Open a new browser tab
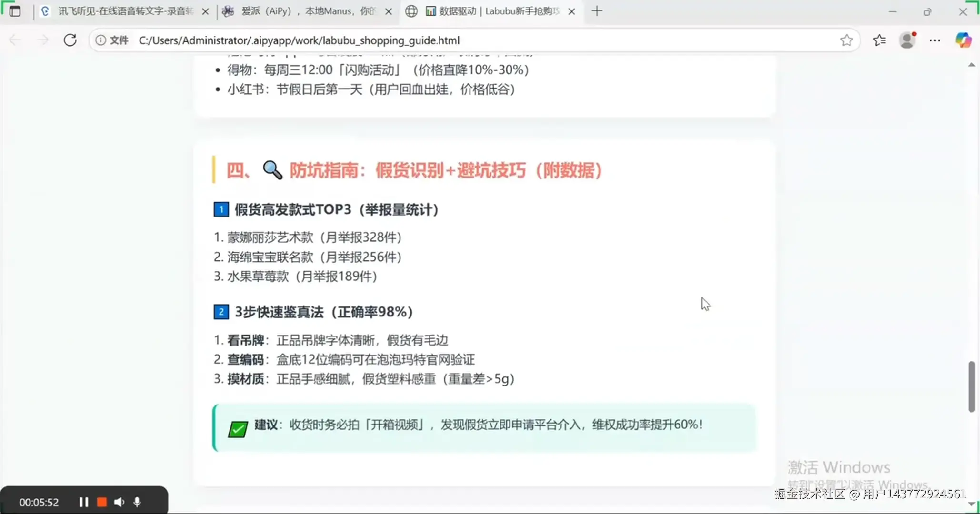The image size is (980, 514). pos(597,11)
